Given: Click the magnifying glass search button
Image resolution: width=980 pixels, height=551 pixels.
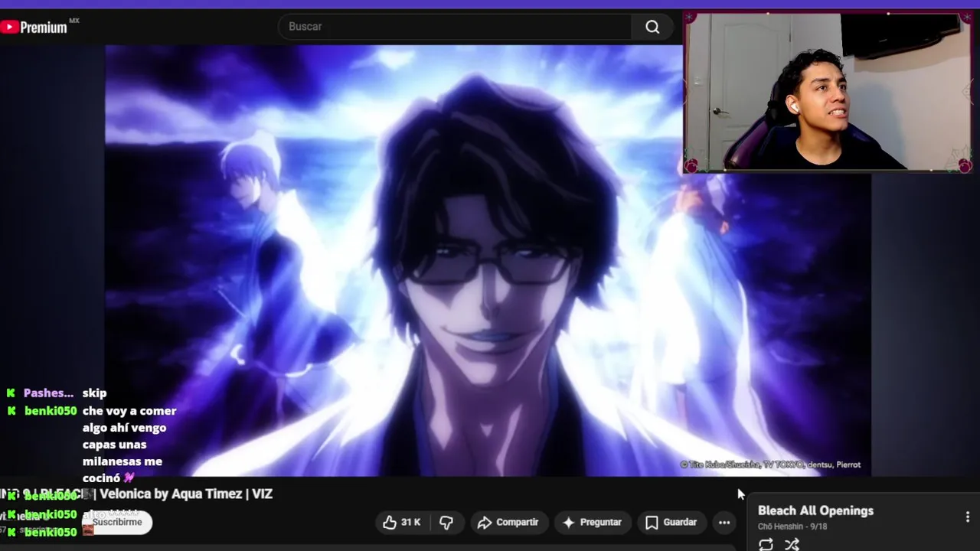Looking at the screenshot, I should (652, 27).
